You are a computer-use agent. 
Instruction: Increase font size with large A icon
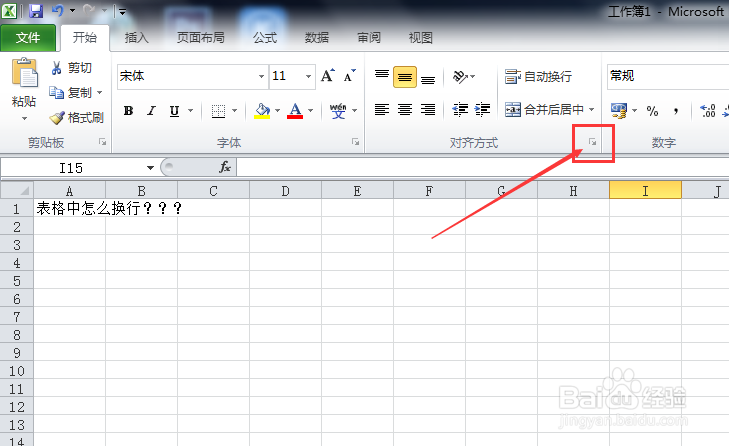pos(328,76)
